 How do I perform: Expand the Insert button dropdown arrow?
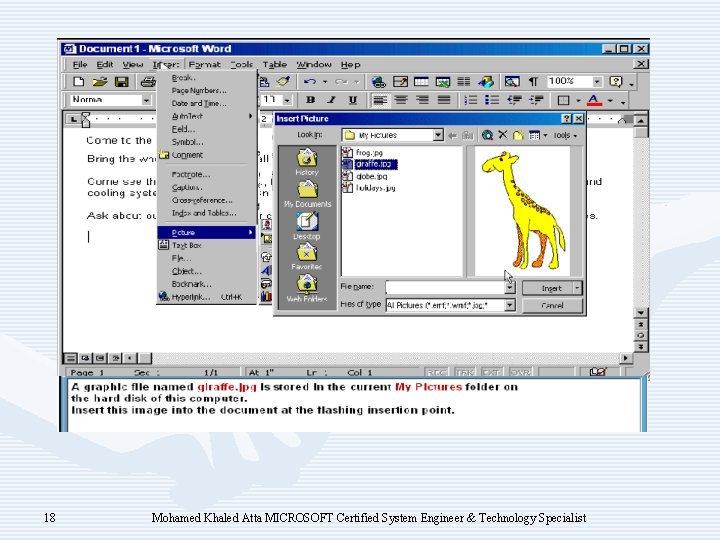(x=577, y=288)
